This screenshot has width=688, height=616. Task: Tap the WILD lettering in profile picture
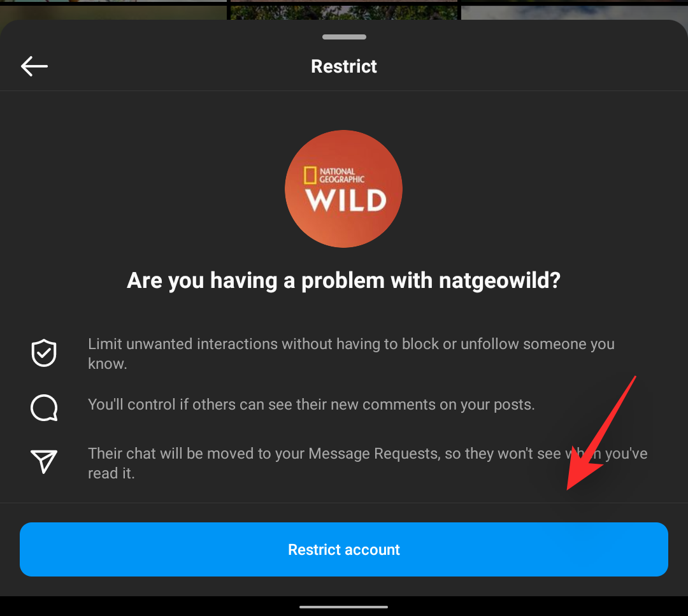pos(346,201)
